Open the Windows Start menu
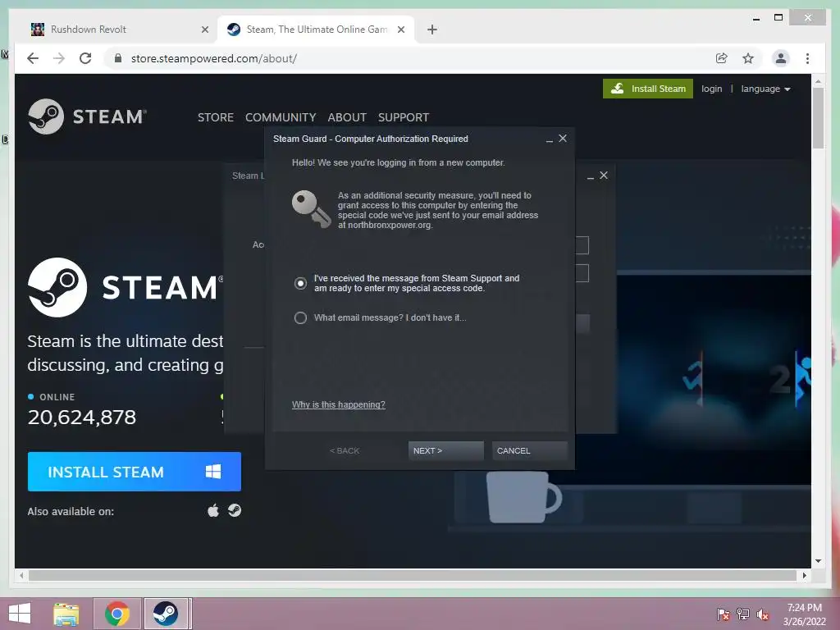 pos(20,614)
